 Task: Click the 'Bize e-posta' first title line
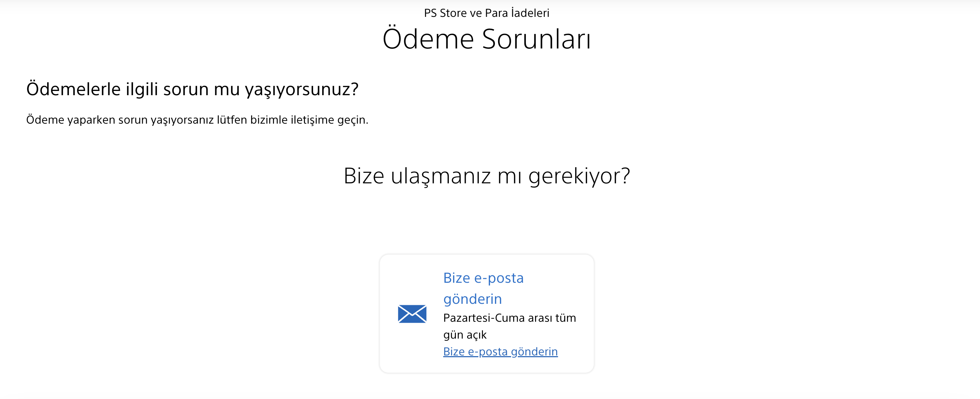pos(484,278)
